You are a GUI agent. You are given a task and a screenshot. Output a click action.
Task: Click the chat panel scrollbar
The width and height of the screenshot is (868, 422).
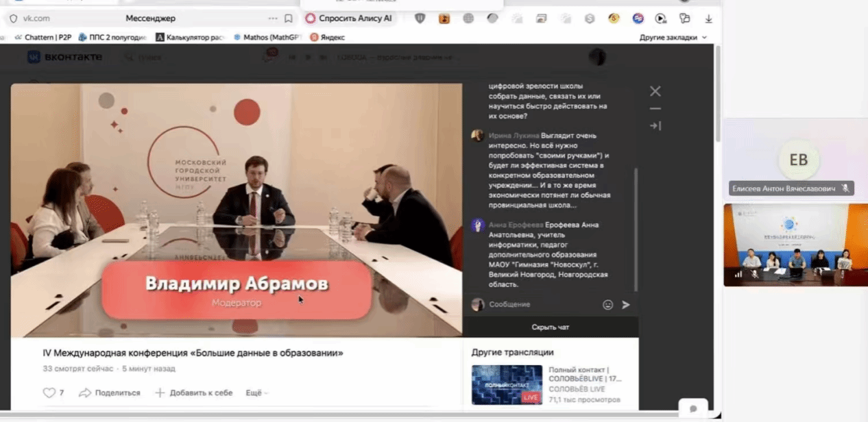[x=636, y=228]
